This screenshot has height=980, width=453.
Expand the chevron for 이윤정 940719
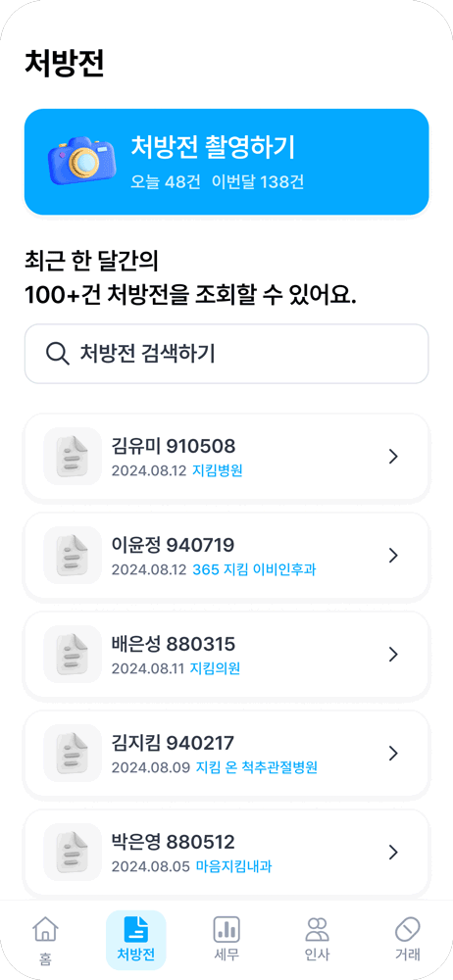coord(393,556)
